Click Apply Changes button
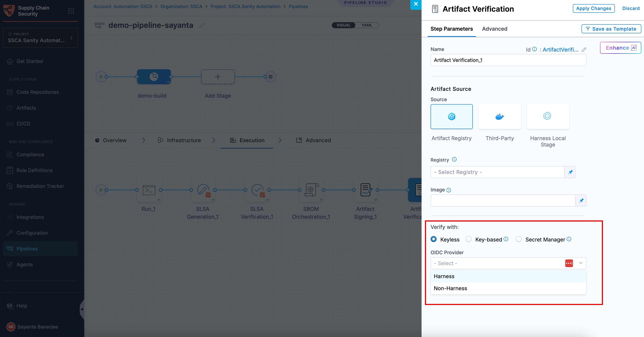 tap(594, 8)
